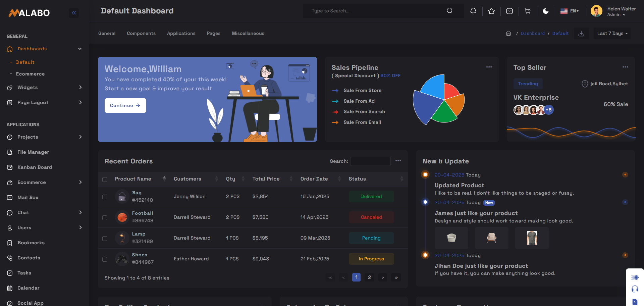Viewport: 644px width, 306px height.
Task: Select Ecommerce under Dashboards
Action: click(x=30, y=74)
